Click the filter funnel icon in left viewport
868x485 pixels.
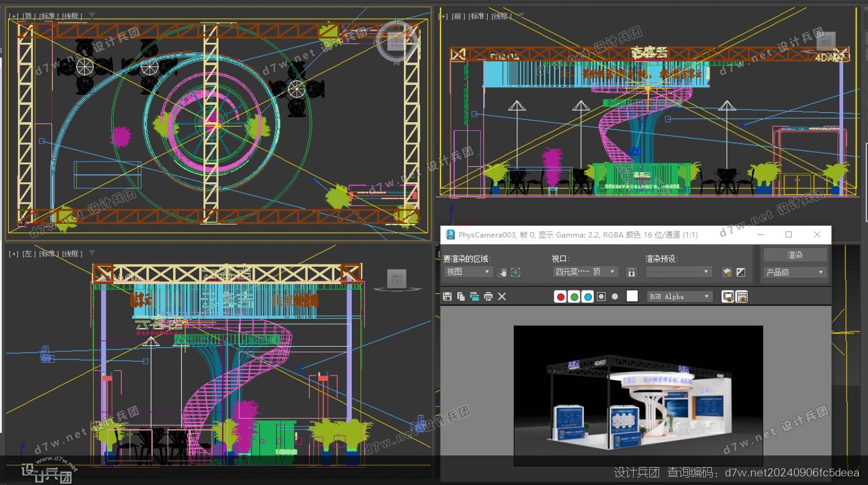91,253
